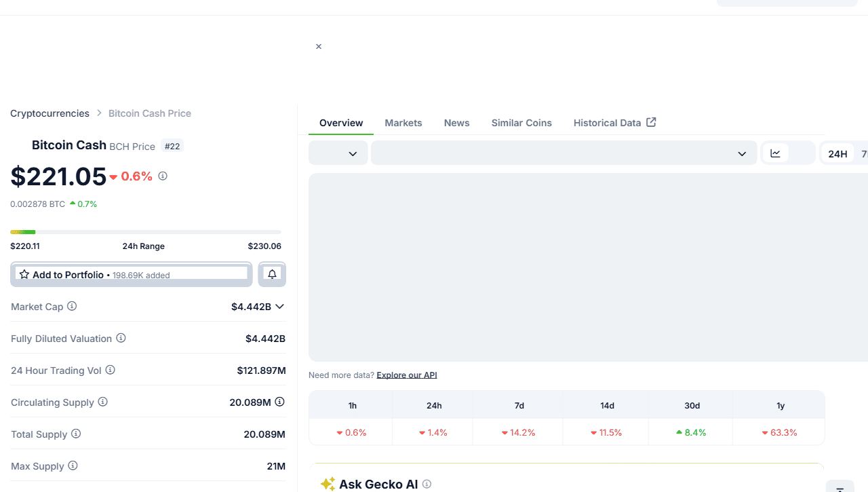Click the line chart type icon
868x492 pixels.
[775, 153]
